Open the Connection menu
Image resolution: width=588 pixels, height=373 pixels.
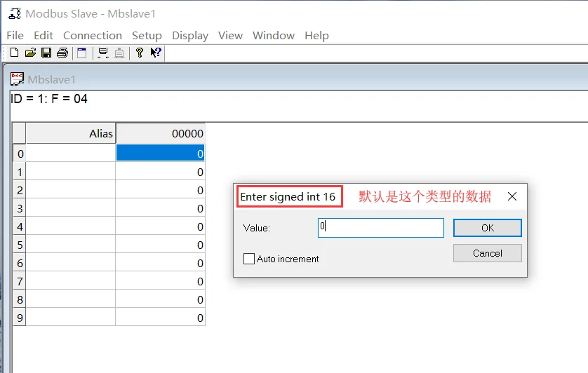pos(92,35)
